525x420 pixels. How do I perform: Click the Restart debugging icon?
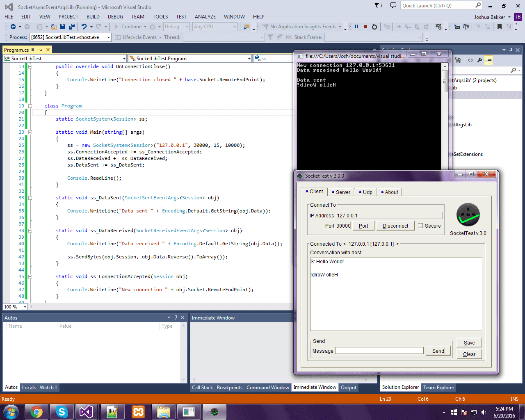tap(374, 27)
